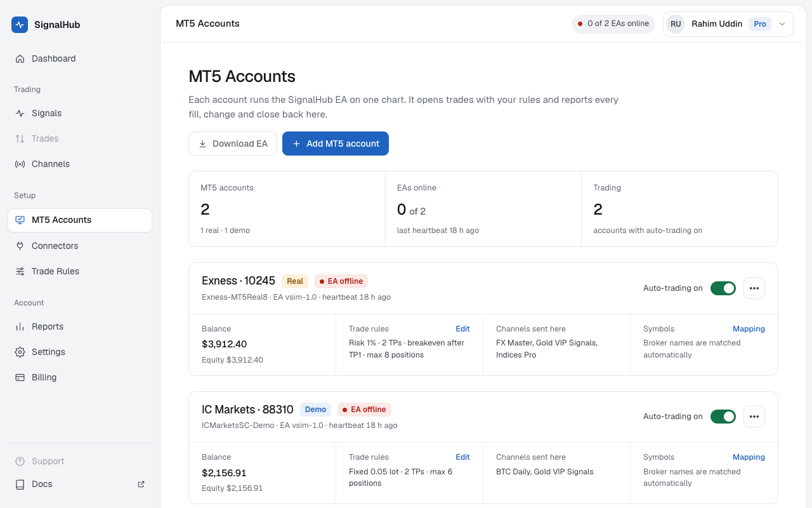Click the EA offline badge on Exness
Screen dimensions: 812x508
[x=341, y=281]
